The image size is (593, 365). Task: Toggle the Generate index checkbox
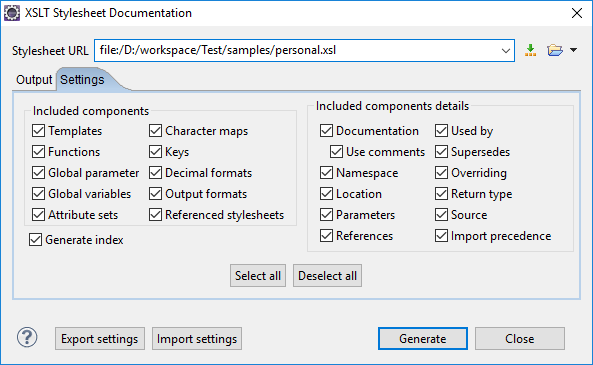pos(36,240)
